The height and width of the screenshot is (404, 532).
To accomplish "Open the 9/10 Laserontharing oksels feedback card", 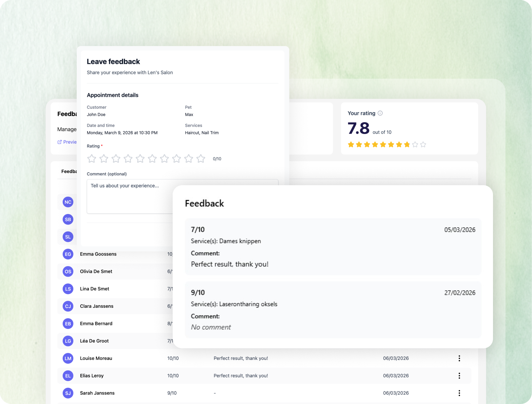I will click(x=333, y=310).
